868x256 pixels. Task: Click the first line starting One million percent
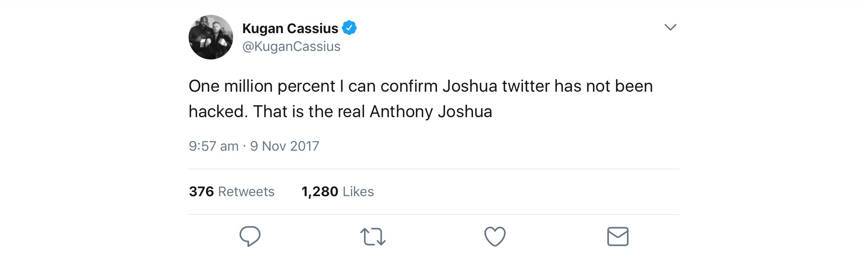pos(420,86)
